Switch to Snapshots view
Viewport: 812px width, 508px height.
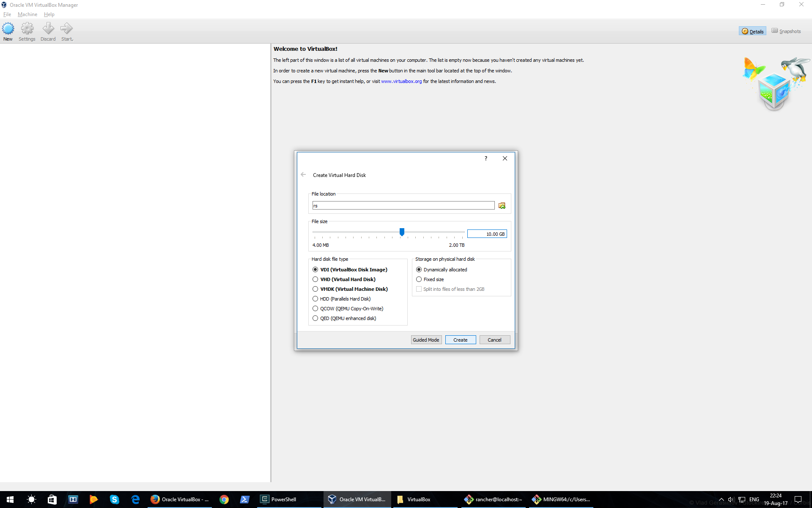coord(786,31)
